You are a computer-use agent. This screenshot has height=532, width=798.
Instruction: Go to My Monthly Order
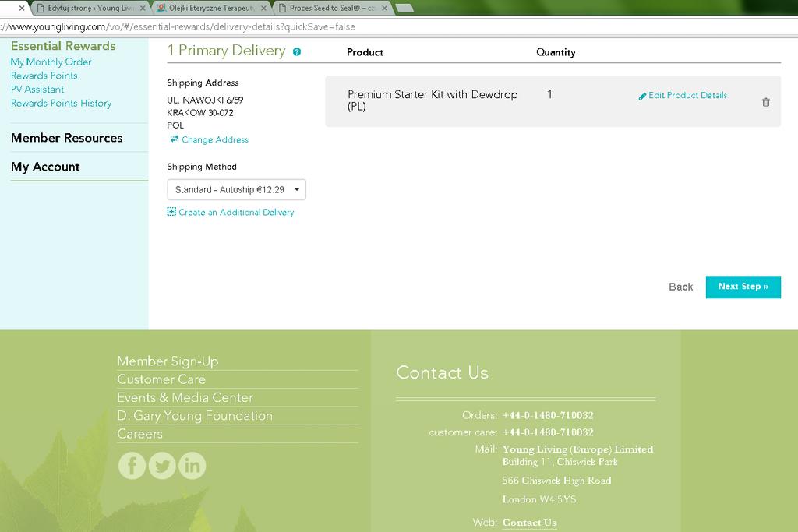[x=51, y=62]
